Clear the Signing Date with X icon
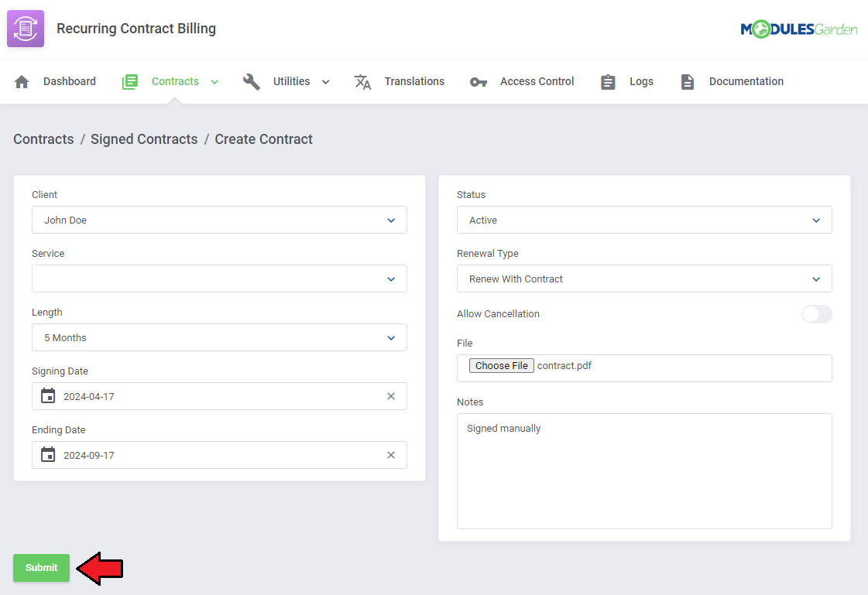 click(391, 396)
